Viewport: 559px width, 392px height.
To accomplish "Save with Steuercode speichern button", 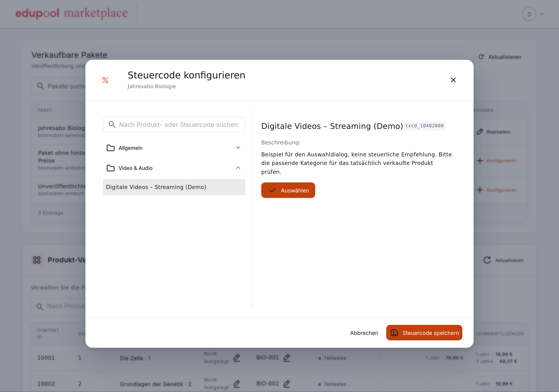I will pos(424,333).
